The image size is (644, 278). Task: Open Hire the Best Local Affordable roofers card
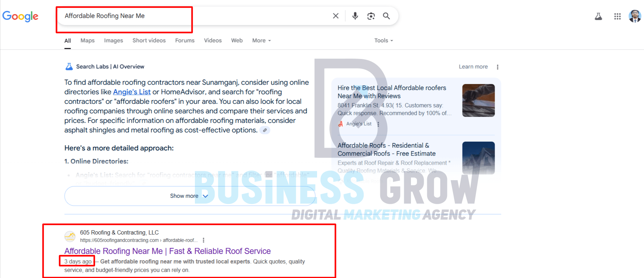click(392, 92)
